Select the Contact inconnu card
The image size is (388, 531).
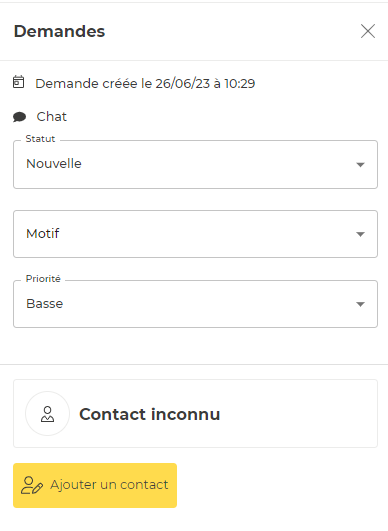click(195, 413)
